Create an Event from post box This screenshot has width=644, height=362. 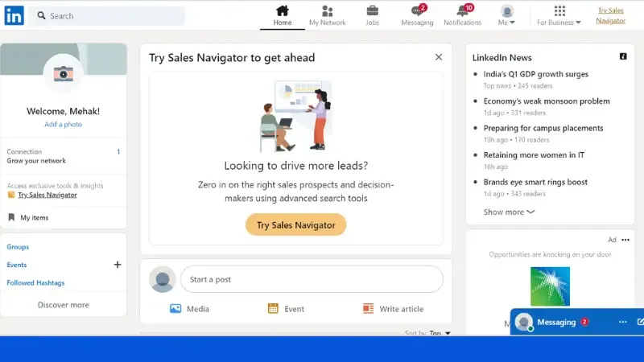click(286, 309)
